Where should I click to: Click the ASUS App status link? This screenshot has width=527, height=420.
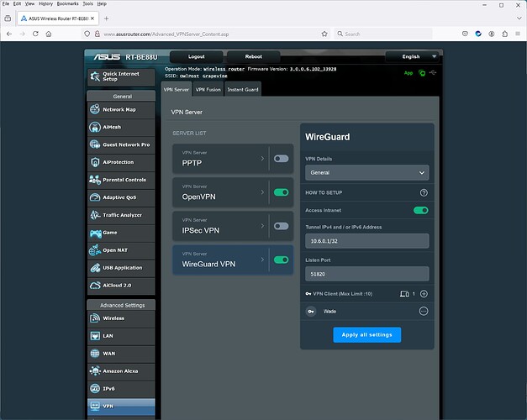click(x=408, y=73)
